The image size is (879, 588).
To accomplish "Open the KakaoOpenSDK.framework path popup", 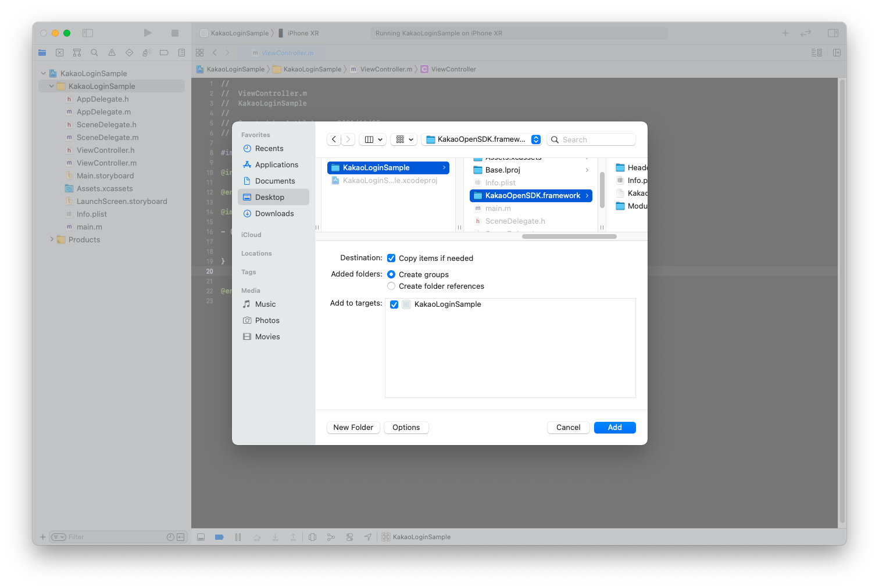I will pos(481,139).
